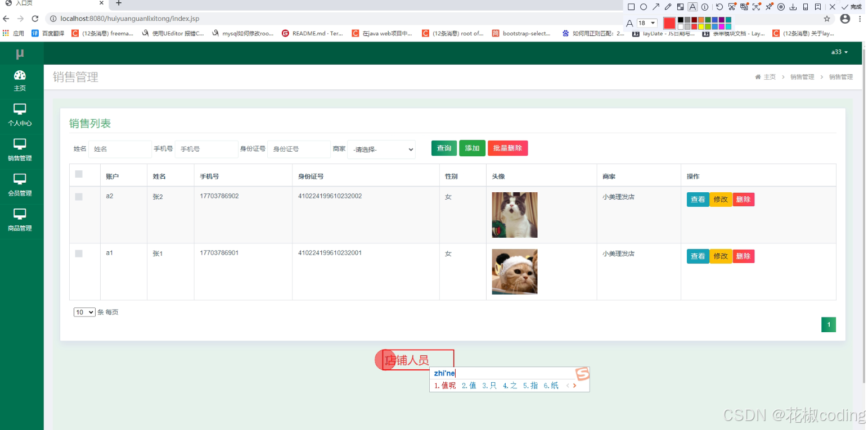The height and width of the screenshot is (430, 868).
Task: Check the select-all checkbox in the table header
Action: coord(78,174)
